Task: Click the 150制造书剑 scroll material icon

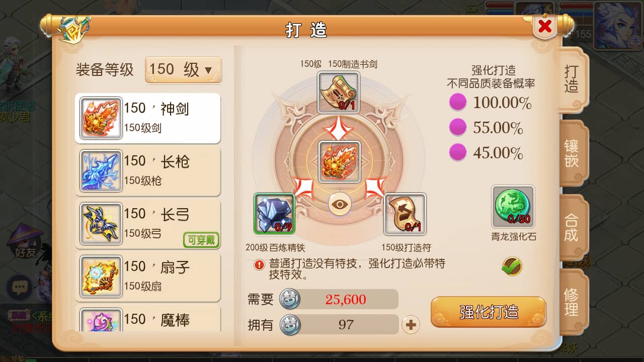Action: tap(339, 93)
